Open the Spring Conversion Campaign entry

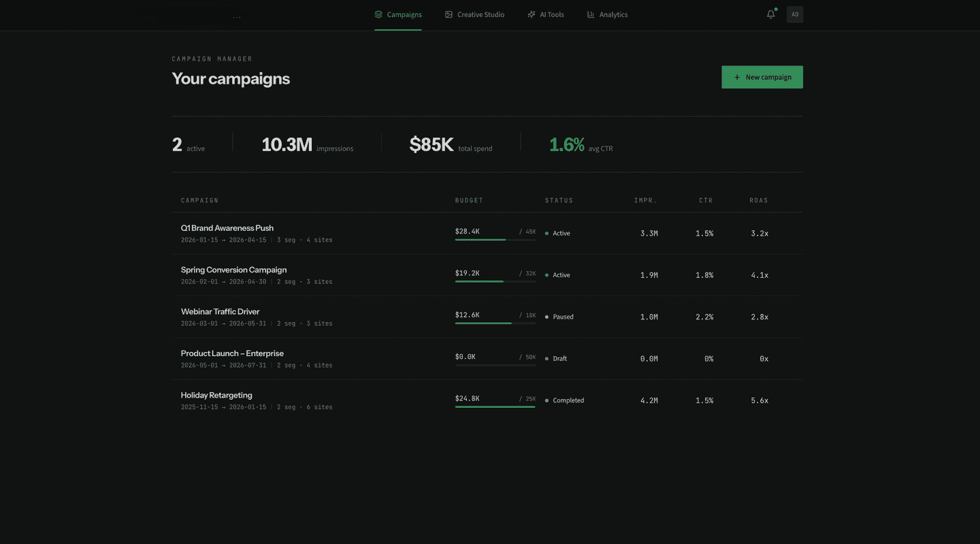tap(233, 270)
